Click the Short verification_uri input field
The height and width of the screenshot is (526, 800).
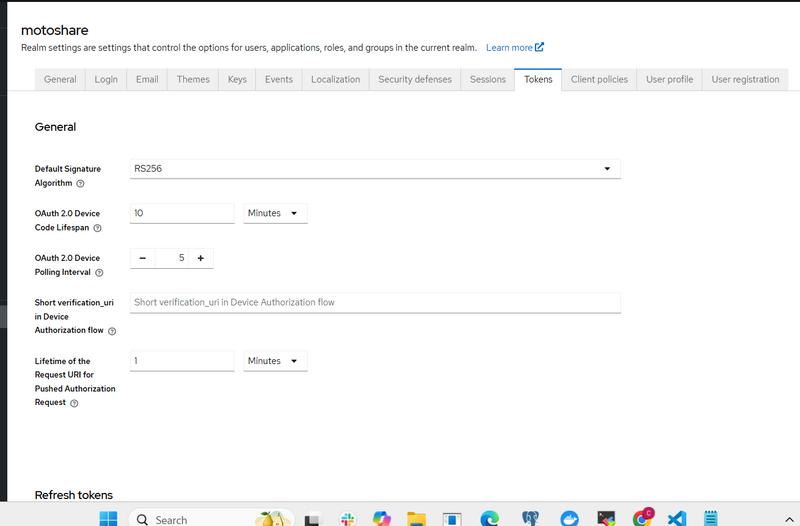point(375,302)
